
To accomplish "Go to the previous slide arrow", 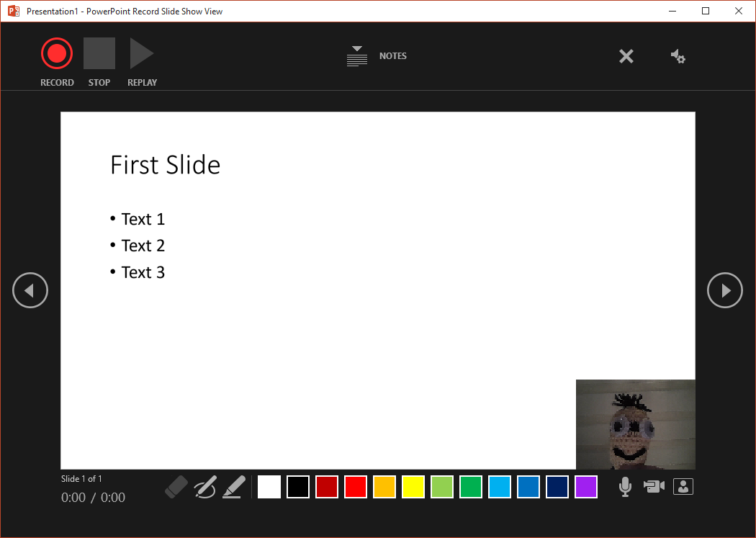I will click(x=30, y=290).
